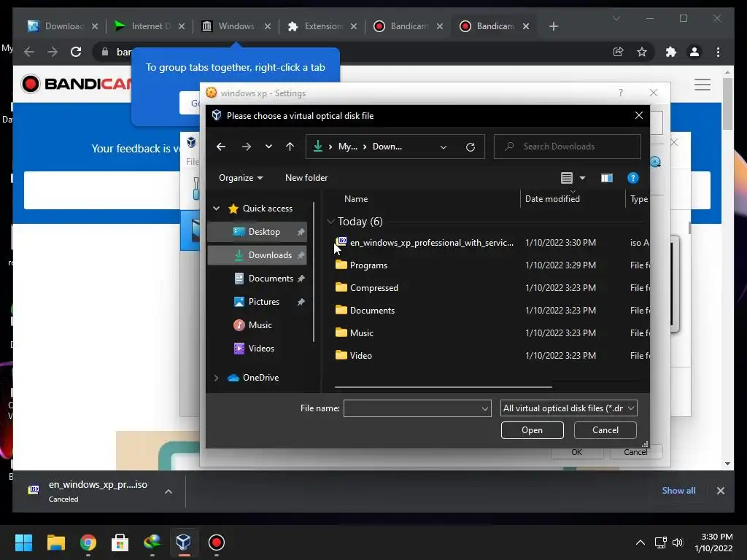747x560 pixels.
Task: Select Downloads in Quick access
Action: coord(258,255)
